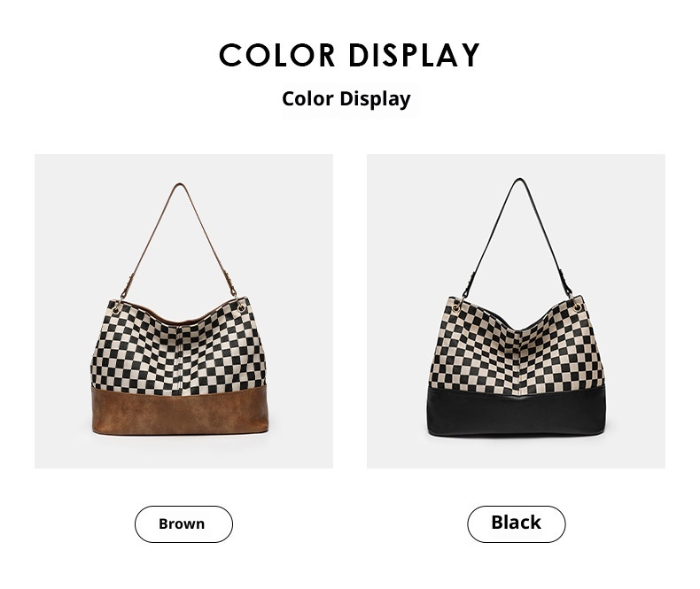This screenshot has height=589, width=700.
Task: Pick the brown suede base of left bag
Action: tap(180, 411)
